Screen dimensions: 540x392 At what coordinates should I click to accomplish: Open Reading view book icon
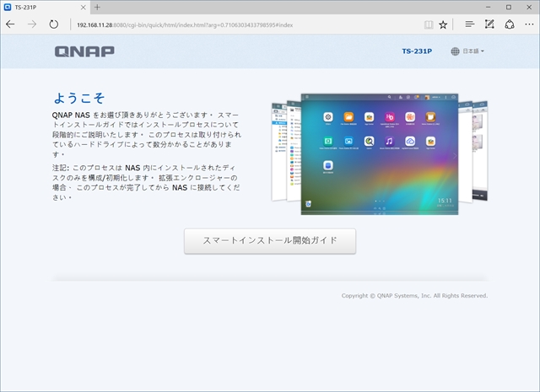pyautogui.click(x=429, y=24)
